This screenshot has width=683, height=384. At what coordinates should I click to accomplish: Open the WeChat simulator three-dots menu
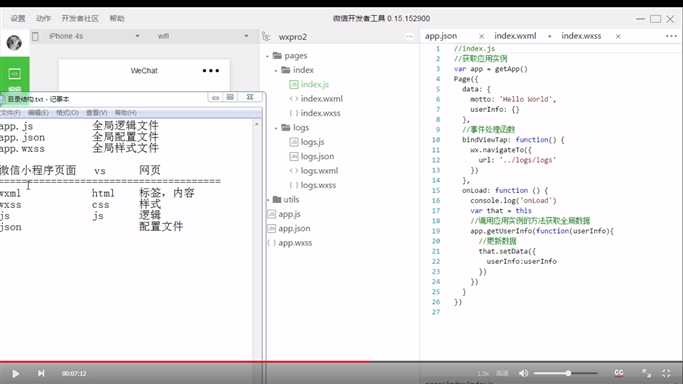[211, 71]
